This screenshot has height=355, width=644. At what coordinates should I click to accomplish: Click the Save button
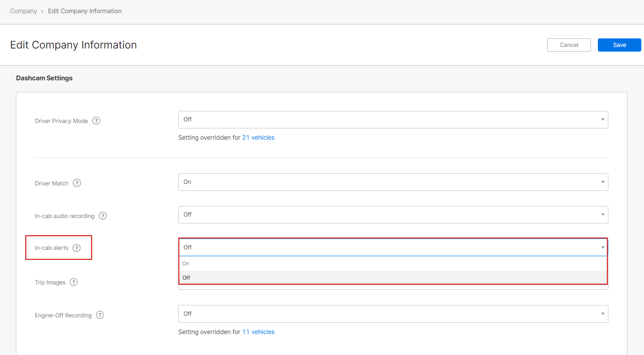[x=619, y=45]
